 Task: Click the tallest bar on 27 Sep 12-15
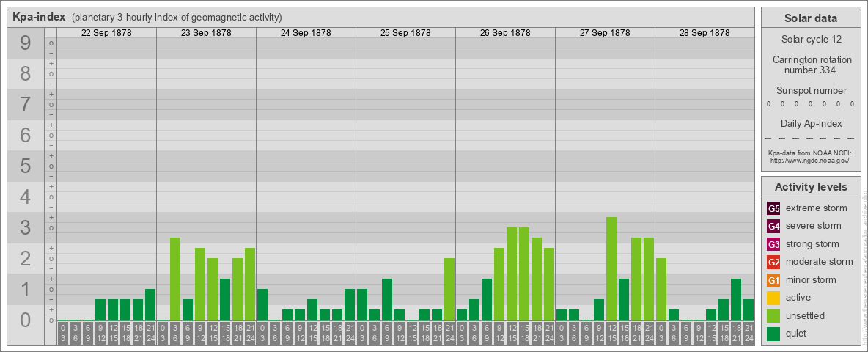[611, 269]
